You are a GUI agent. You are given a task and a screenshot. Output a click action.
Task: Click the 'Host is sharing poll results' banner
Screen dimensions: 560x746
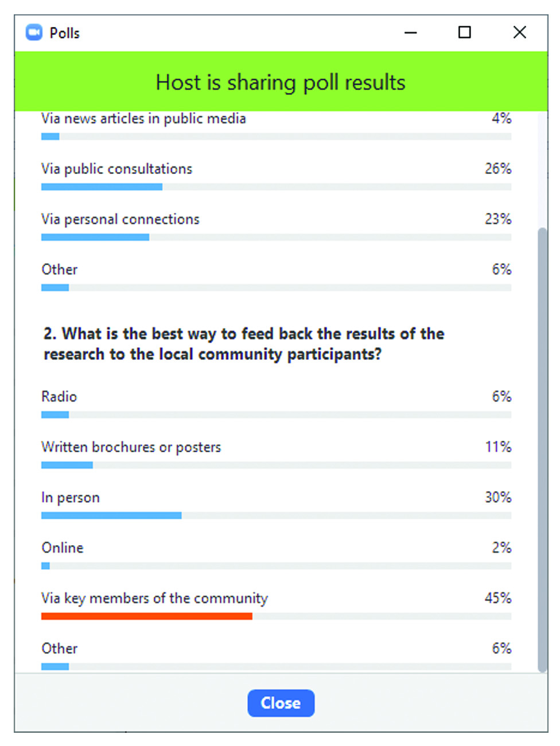coord(281,82)
